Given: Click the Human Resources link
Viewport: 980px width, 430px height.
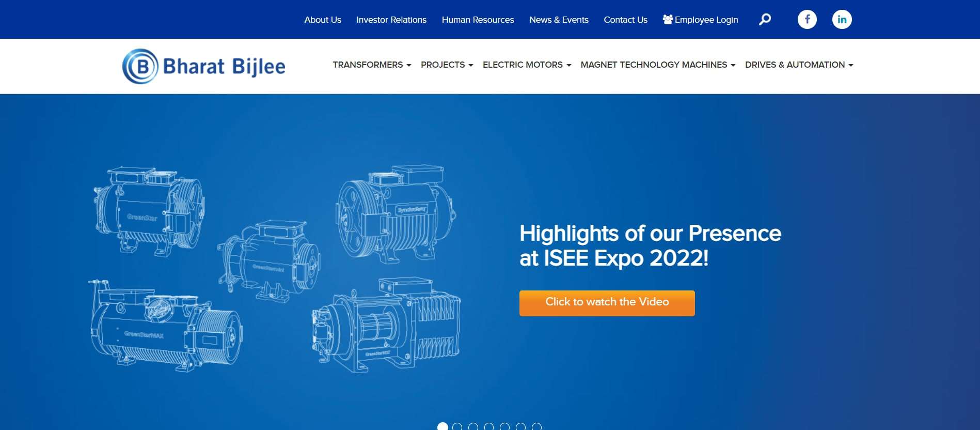Looking at the screenshot, I should pos(478,20).
